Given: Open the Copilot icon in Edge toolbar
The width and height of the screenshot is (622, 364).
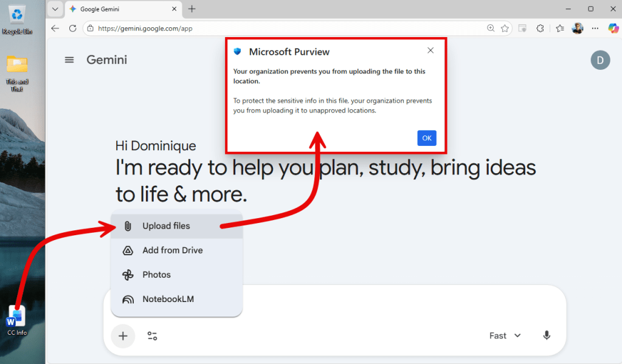Looking at the screenshot, I should 613,28.
